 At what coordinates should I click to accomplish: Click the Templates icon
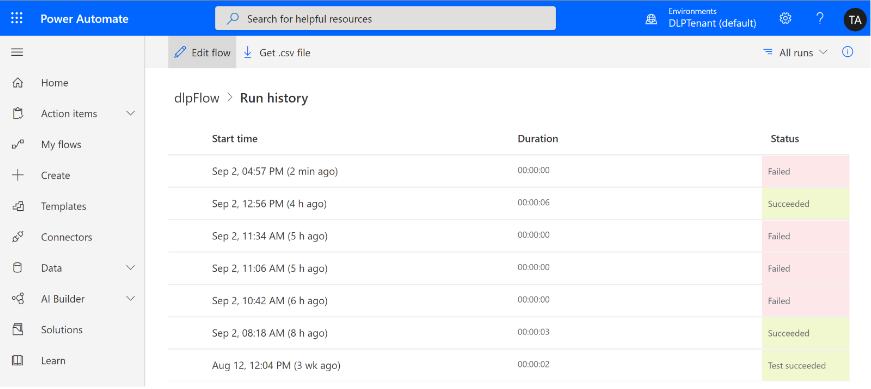coord(18,206)
